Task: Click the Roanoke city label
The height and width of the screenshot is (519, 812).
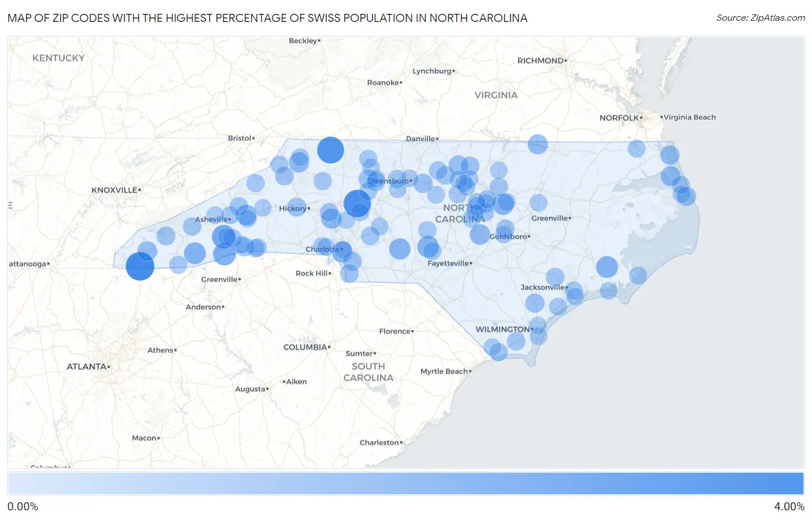Action: coord(383,83)
